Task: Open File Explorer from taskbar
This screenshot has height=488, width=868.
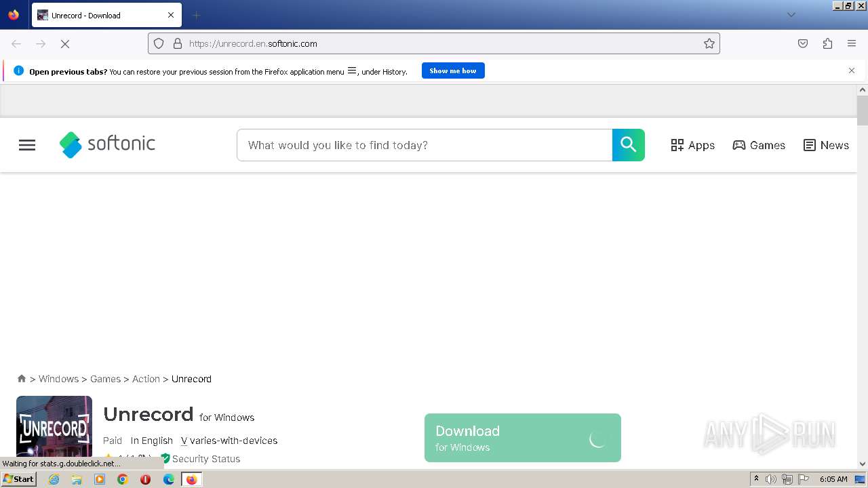Action: tap(77, 479)
